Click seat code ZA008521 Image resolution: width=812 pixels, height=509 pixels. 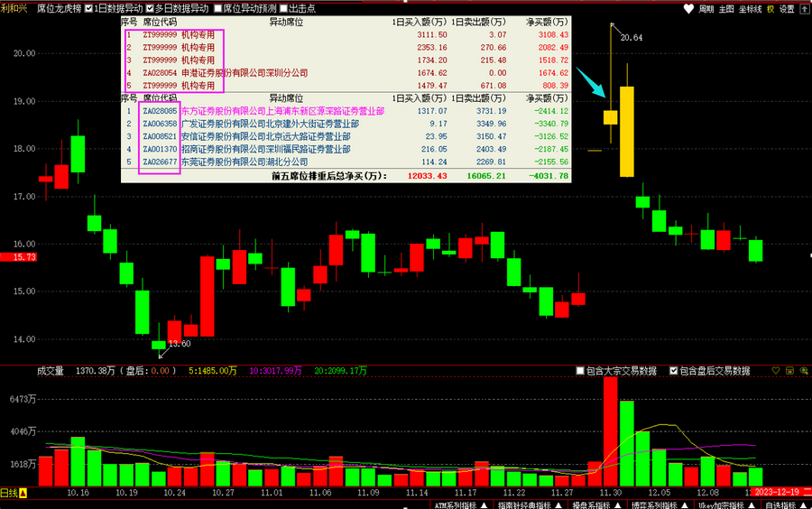(x=160, y=136)
